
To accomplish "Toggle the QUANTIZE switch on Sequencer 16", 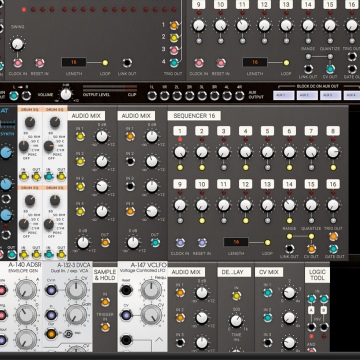I will pyautogui.click(x=311, y=236).
